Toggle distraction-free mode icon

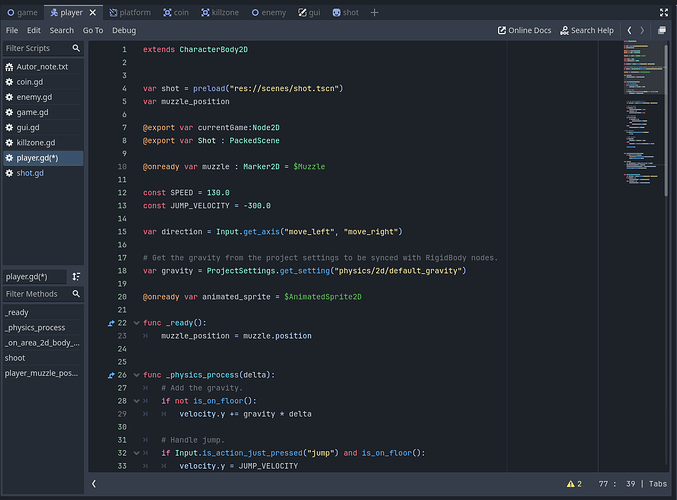pyautogui.click(x=664, y=13)
